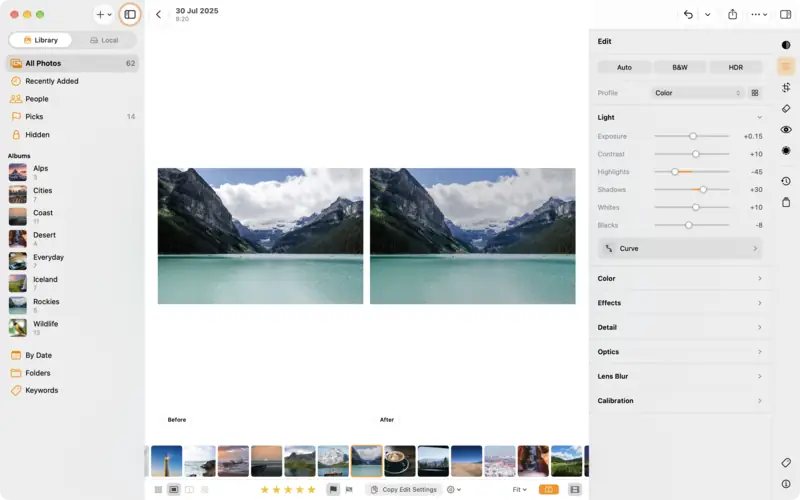
Task: Collapse the Light section chevron
Action: pos(760,117)
